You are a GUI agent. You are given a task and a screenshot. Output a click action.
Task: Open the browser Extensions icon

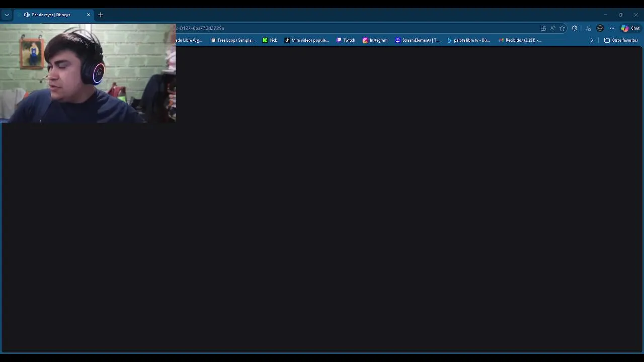tap(575, 28)
